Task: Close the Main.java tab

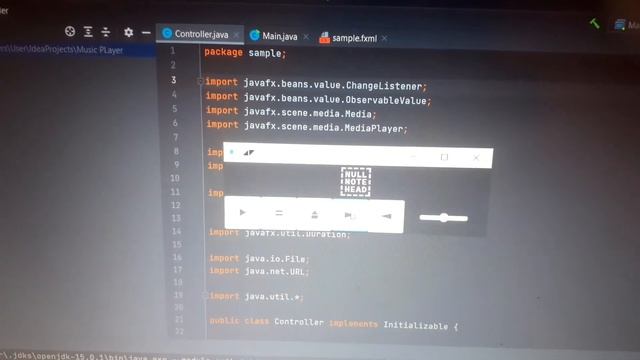Action: [306, 37]
